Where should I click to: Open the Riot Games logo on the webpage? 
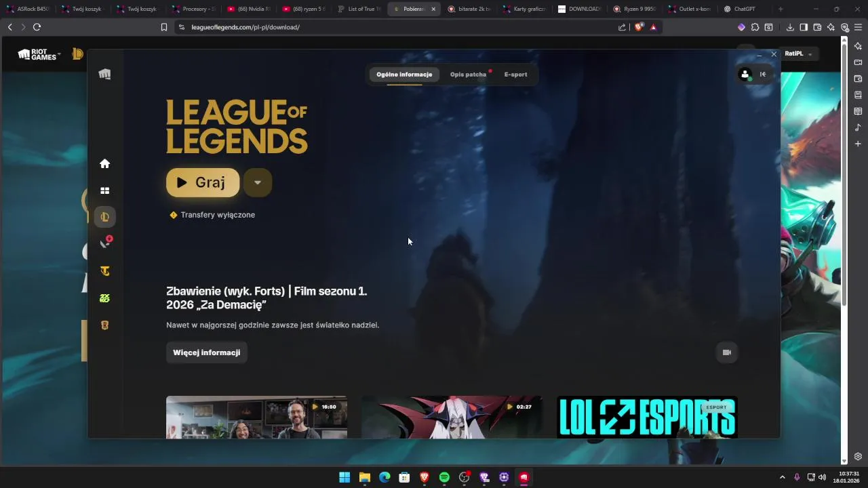[x=39, y=54]
